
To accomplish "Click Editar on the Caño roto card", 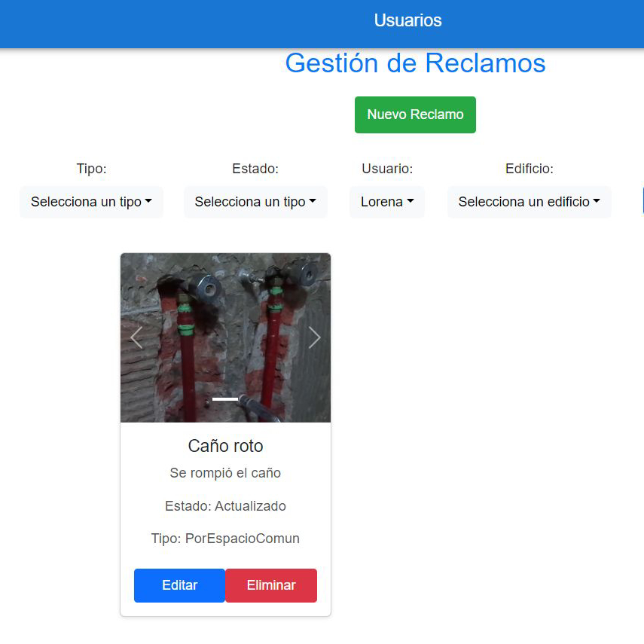I will pos(179,585).
